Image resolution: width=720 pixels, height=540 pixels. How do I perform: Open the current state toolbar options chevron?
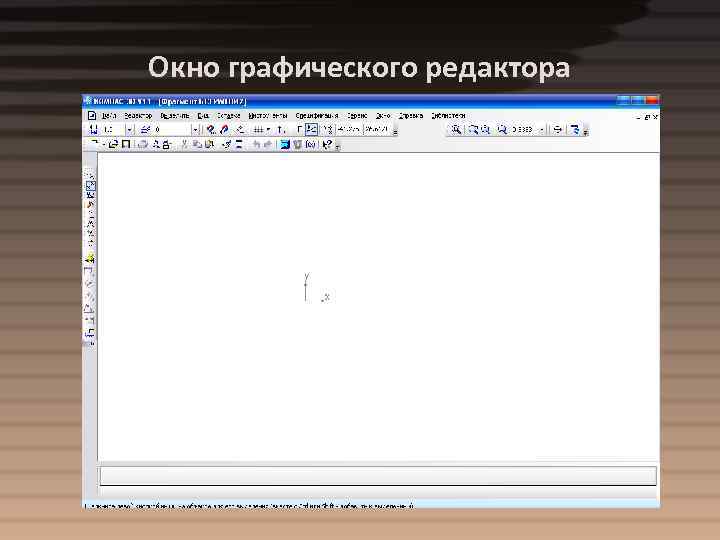tap(395, 132)
